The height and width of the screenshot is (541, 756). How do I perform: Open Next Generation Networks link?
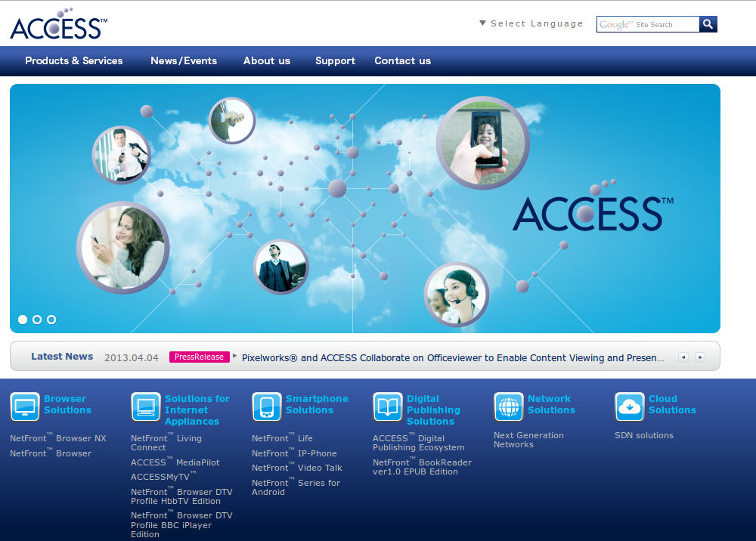click(529, 440)
